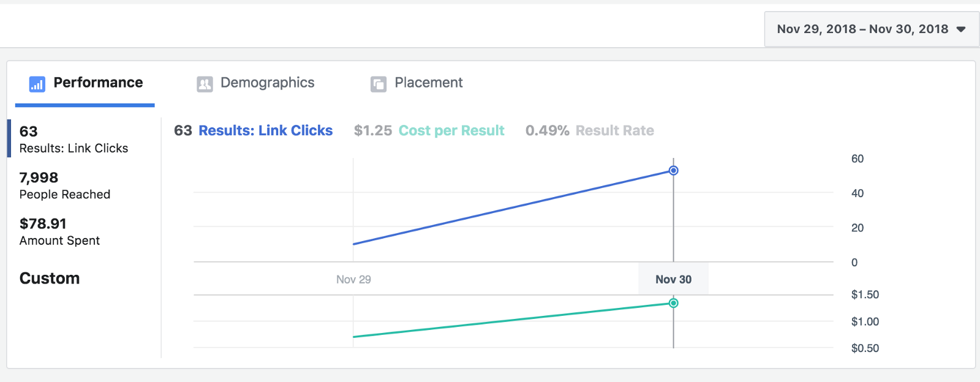Viewport: 980px width, 382px height.
Task: Click the Placement squares icon
Action: pyautogui.click(x=379, y=84)
